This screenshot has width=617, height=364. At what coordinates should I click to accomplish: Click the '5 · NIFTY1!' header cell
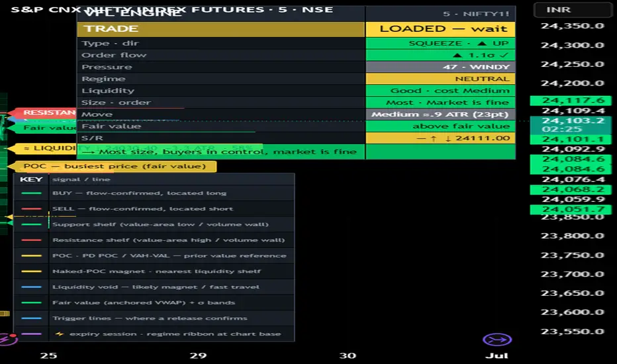(441, 14)
